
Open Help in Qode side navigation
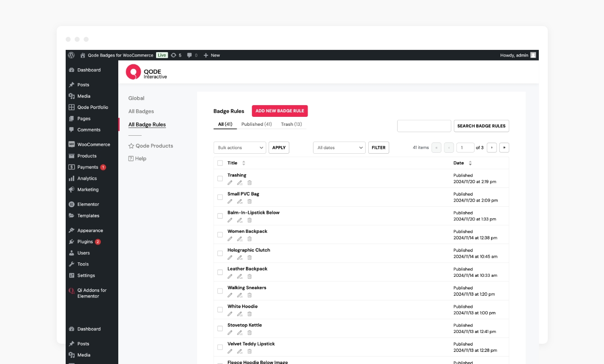(137, 159)
